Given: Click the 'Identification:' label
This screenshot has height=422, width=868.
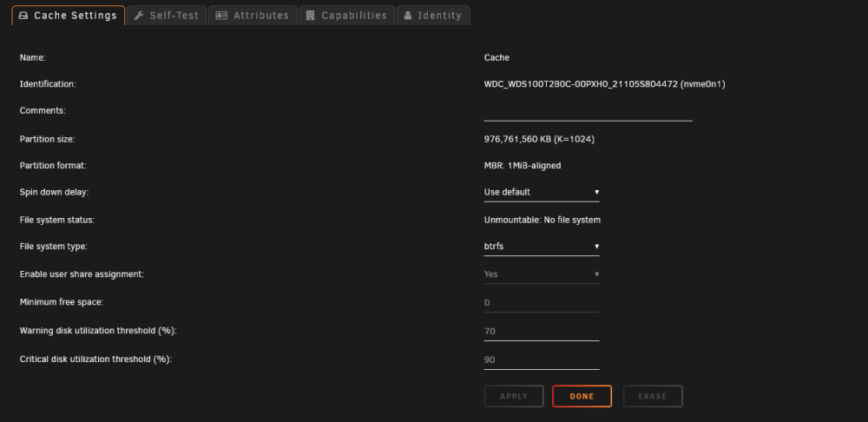Looking at the screenshot, I should pyautogui.click(x=48, y=84).
